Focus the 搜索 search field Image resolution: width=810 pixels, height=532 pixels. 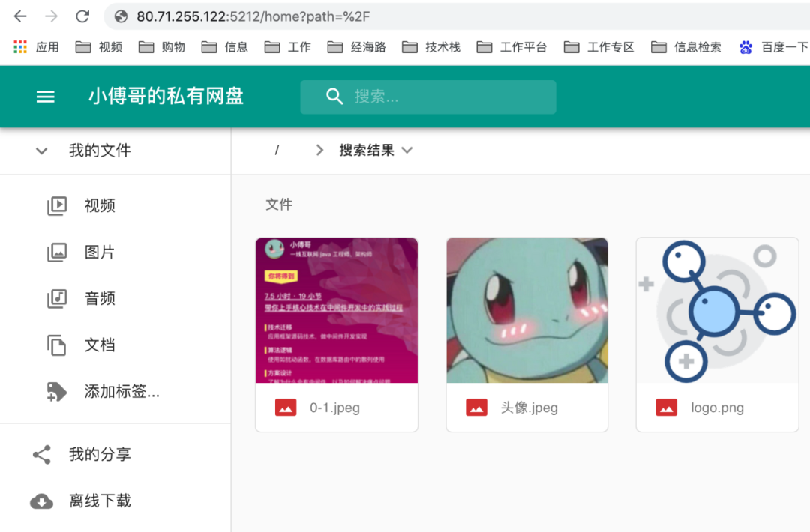point(428,97)
